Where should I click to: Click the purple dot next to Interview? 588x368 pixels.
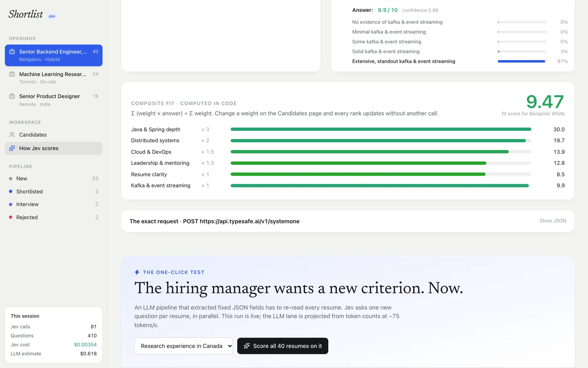11,204
